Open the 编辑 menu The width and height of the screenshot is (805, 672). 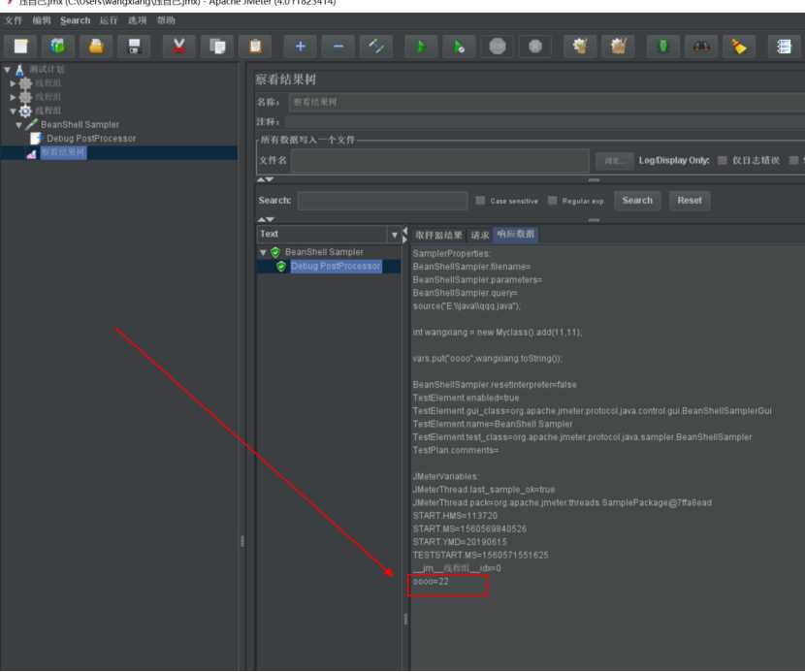(x=42, y=20)
